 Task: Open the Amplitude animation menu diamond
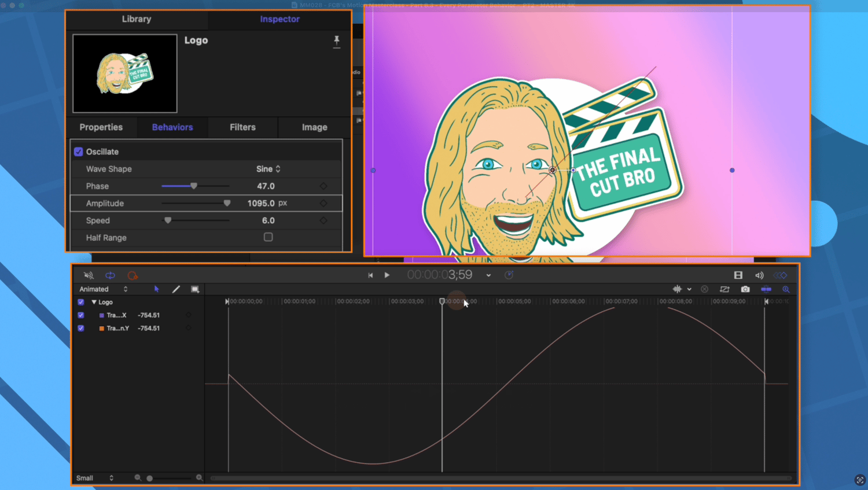(x=323, y=203)
